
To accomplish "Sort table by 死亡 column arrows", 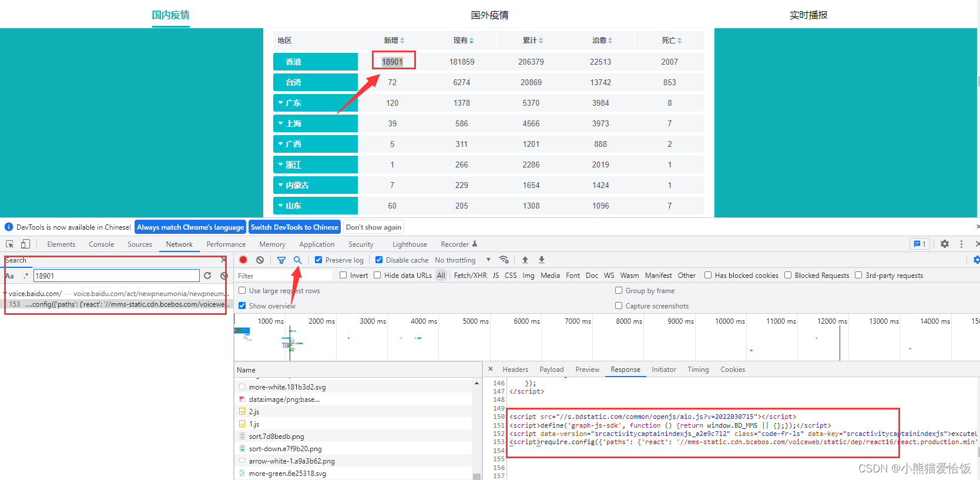I will coord(679,41).
